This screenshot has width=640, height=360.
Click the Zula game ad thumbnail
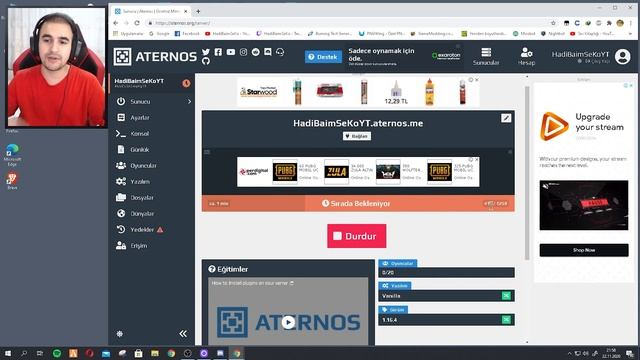click(x=336, y=172)
